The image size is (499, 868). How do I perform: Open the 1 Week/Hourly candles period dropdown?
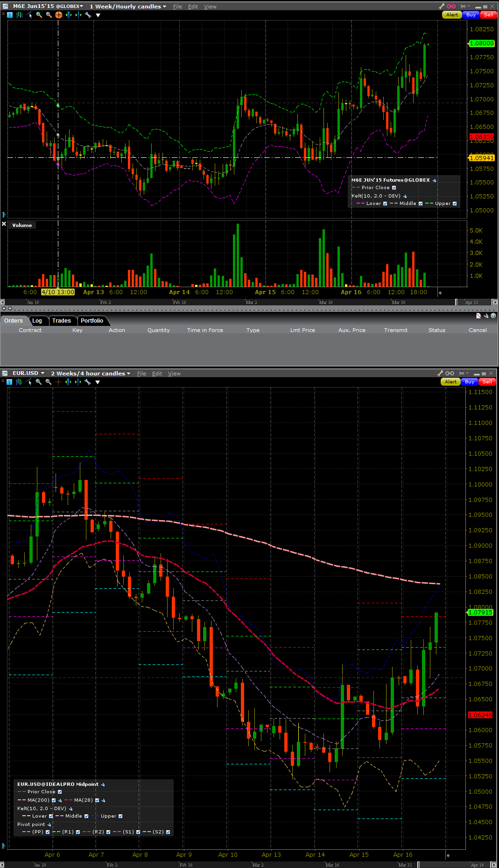128,7
